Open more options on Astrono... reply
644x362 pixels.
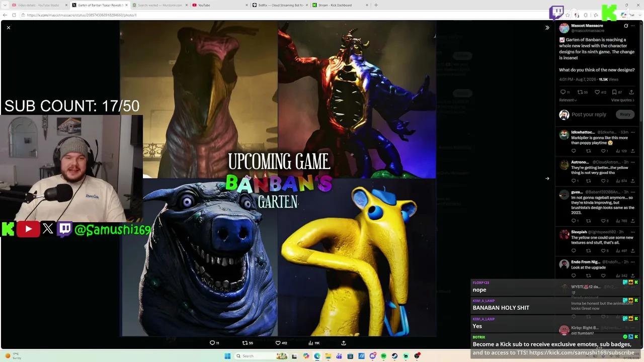point(633,162)
